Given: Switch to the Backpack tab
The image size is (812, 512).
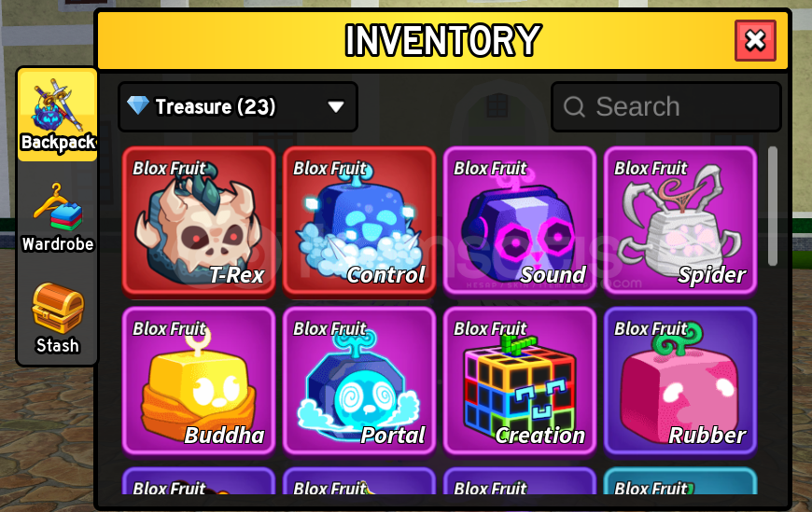Looking at the screenshot, I should click(x=58, y=116).
